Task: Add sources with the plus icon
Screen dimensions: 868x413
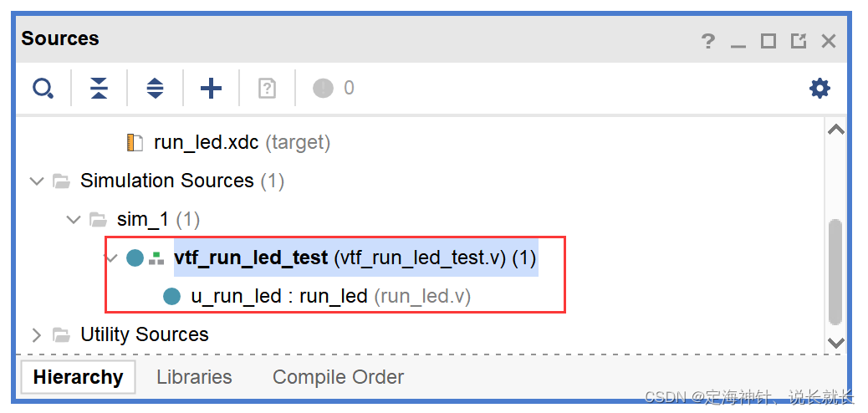Action: (x=211, y=88)
